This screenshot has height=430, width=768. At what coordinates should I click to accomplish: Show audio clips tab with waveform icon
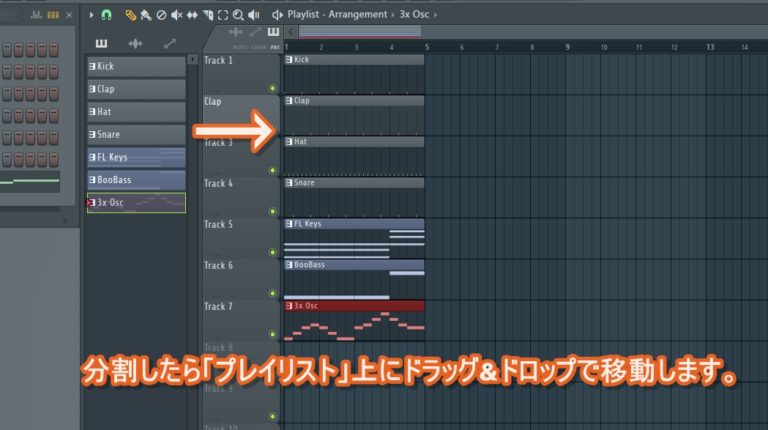pyautogui.click(x=135, y=44)
